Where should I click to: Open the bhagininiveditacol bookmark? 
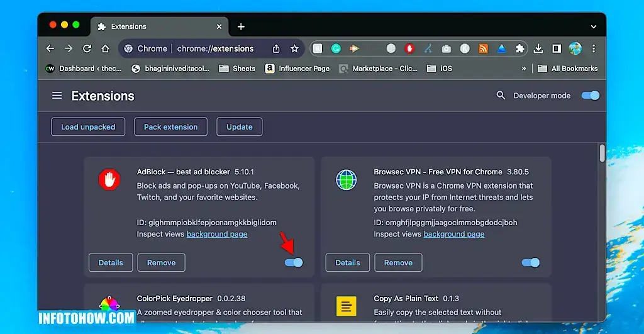tap(170, 69)
